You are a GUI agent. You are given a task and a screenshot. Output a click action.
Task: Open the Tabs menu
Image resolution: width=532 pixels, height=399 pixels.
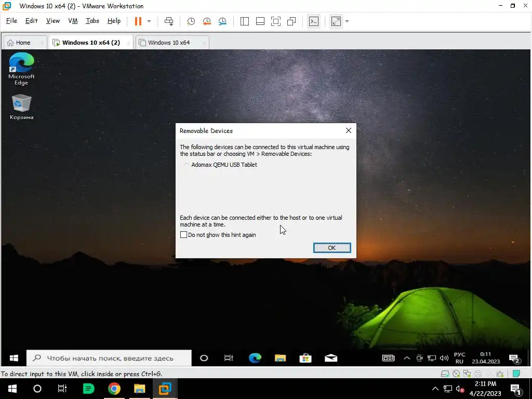click(x=92, y=21)
